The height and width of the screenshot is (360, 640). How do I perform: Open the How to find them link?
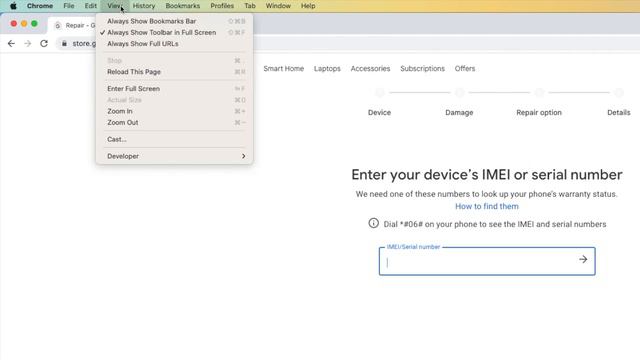(x=487, y=206)
